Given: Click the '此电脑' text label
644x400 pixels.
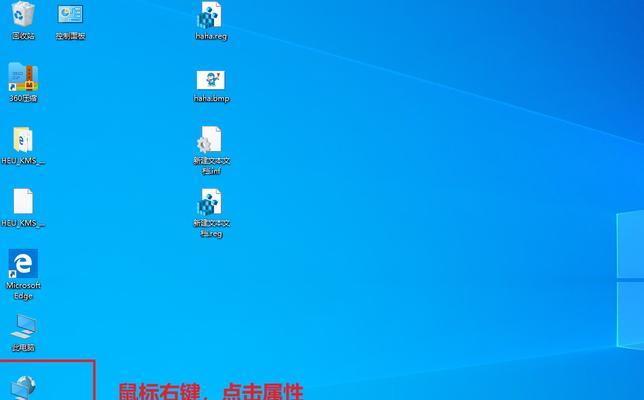Looking at the screenshot, I should [x=22, y=347].
